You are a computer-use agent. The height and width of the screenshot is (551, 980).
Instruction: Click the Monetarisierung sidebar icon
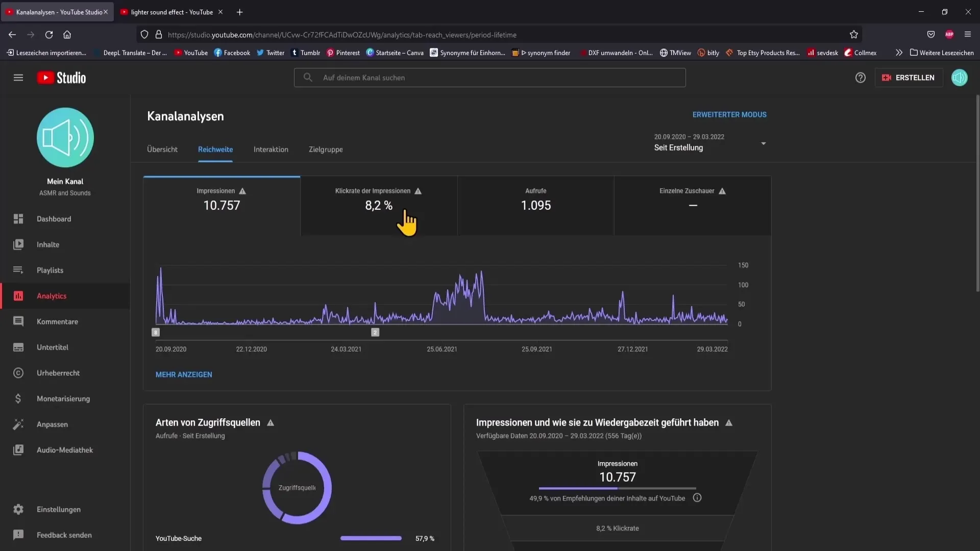click(18, 397)
